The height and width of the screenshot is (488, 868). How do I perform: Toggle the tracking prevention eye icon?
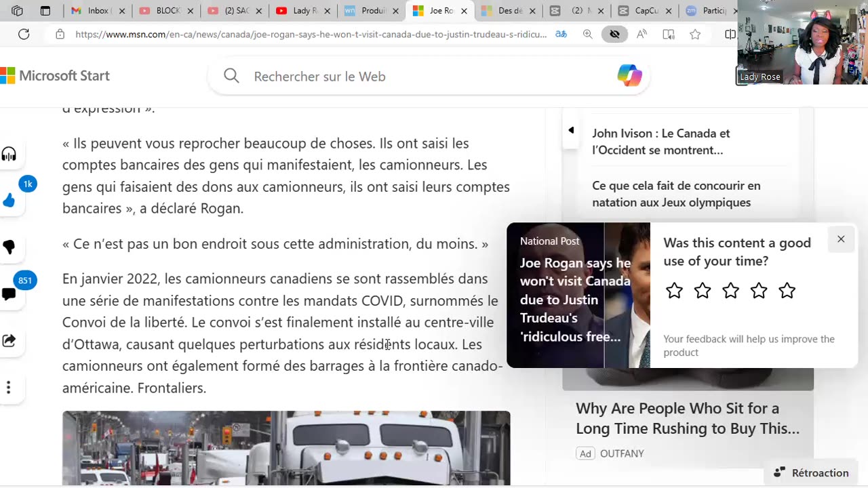[x=614, y=34]
